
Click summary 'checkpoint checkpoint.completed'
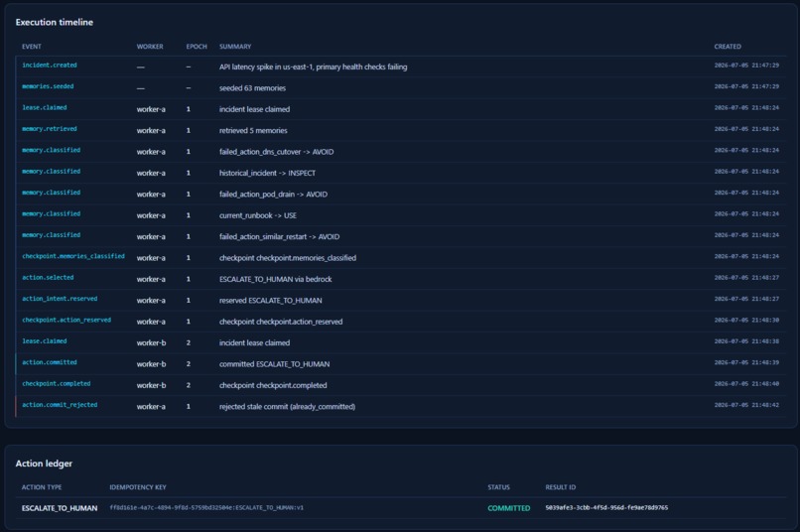point(273,386)
